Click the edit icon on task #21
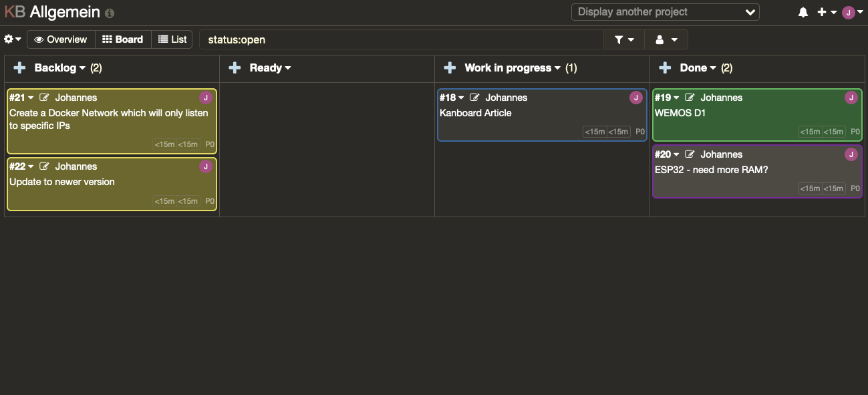The height and width of the screenshot is (395, 868). [44, 98]
